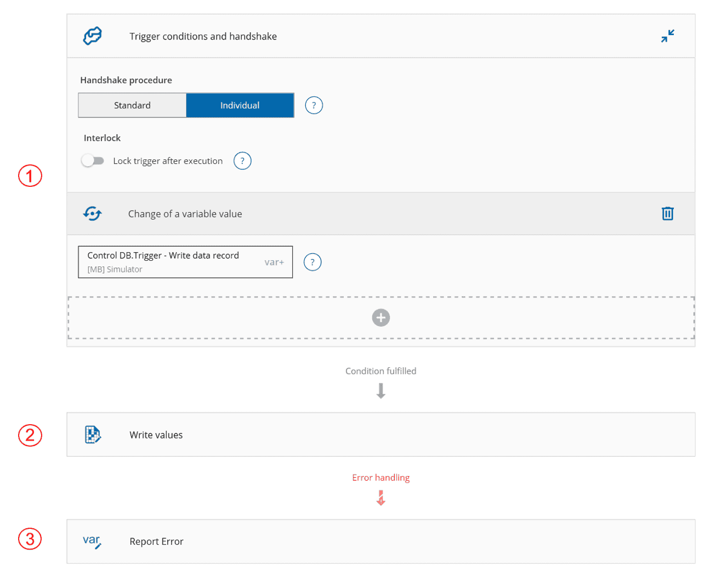Click the var edit icon for Report Error
Screen dimensions: 716x588
(92, 541)
